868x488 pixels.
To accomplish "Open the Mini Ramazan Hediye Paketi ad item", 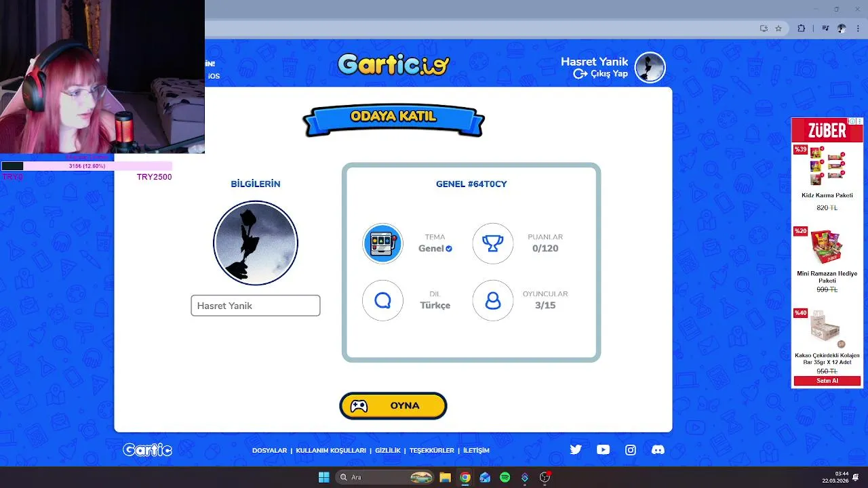I will 827,260.
